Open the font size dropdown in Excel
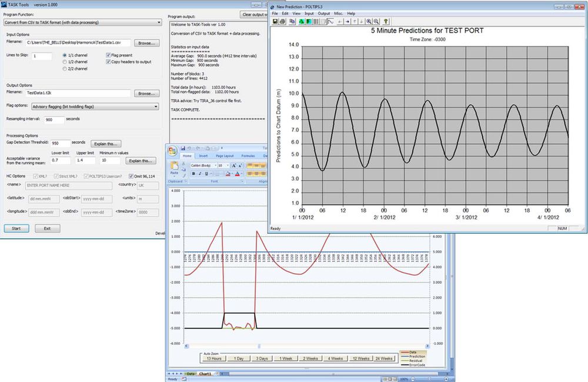 (228, 165)
